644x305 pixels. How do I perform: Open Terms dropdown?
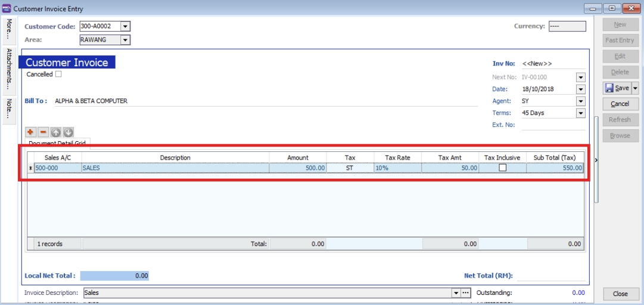(581, 113)
